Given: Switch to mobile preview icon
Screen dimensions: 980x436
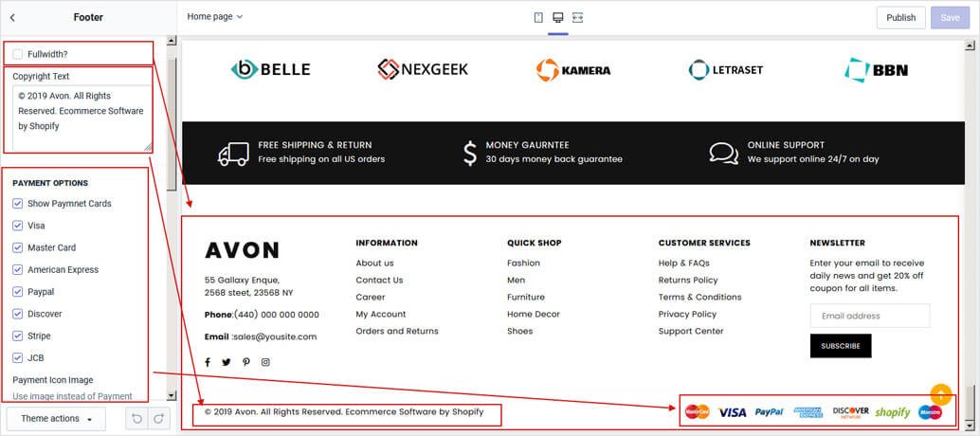Looking at the screenshot, I should 538,17.
